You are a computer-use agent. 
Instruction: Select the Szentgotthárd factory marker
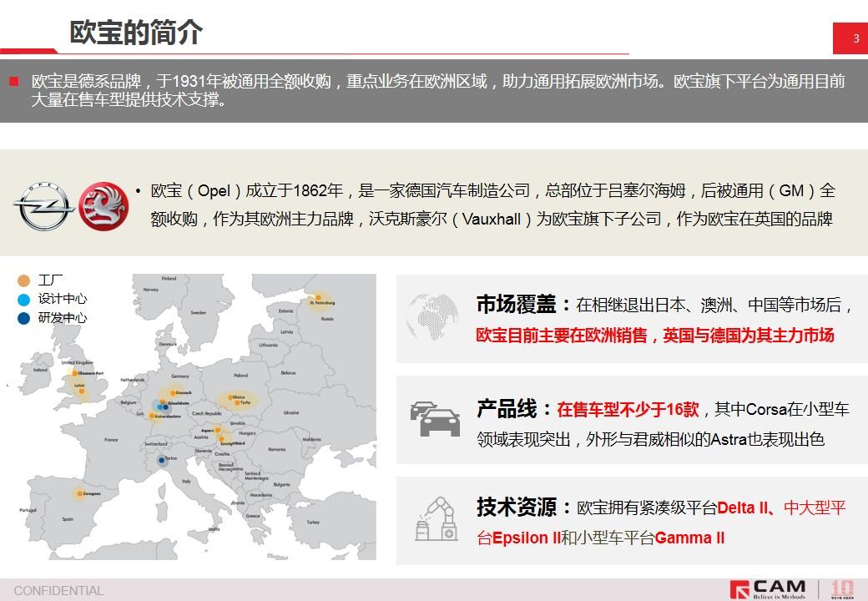point(221,439)
